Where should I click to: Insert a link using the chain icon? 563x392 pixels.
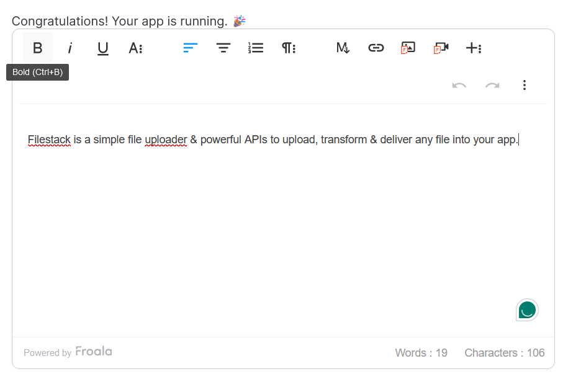[x=376, y=48]
